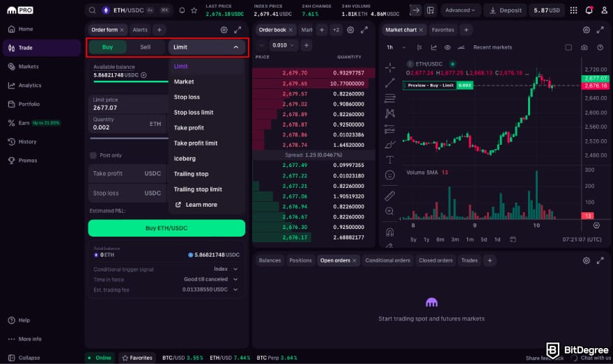Click the Limit price input field

(128, 104)
